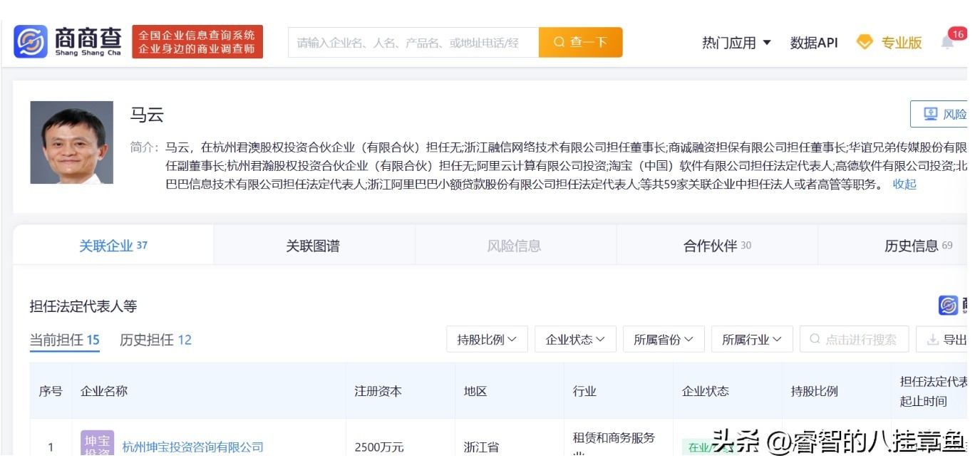Open the notification bell with 16 badge
Image resolution: width=980 pixels, height=468 pixels.
pyautogui.click(x=947, y=42)
